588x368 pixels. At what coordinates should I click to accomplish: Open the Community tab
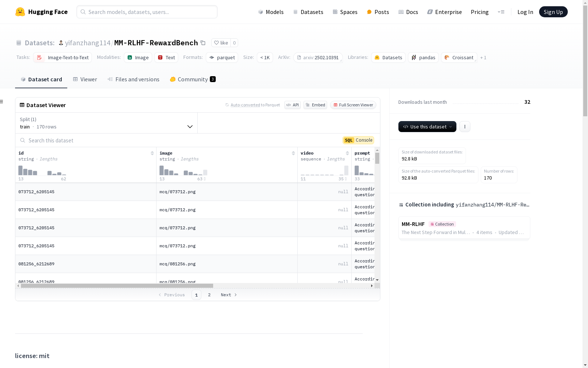(193, 79)
